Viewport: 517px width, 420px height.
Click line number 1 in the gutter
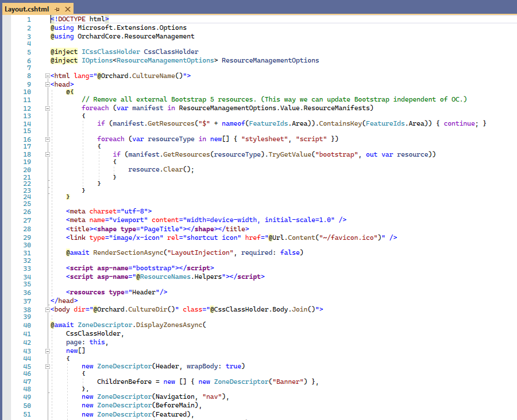(x=29, y=20)
